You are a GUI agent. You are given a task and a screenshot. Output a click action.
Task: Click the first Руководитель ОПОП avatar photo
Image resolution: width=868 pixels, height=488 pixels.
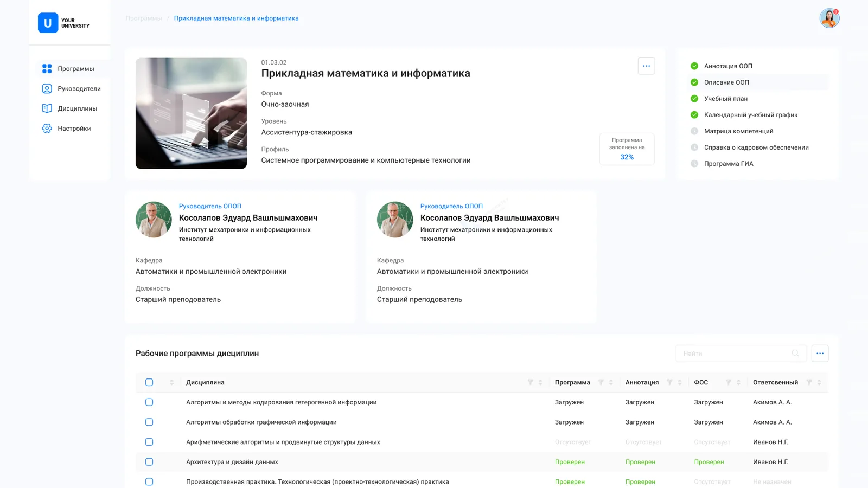tap(154, 220)
